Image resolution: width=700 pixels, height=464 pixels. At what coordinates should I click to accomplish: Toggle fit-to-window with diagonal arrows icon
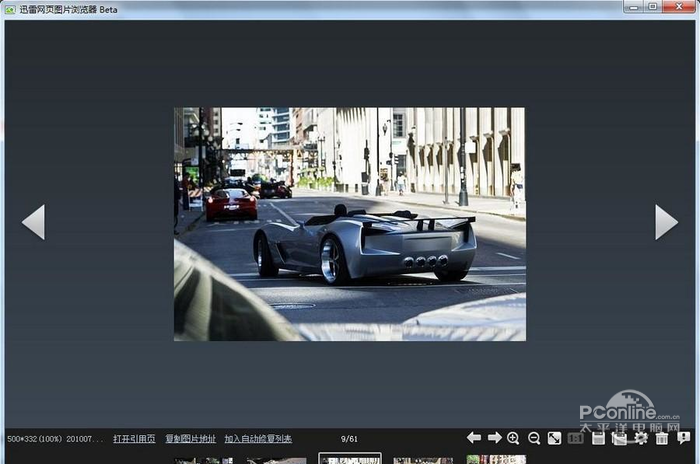coord(554,438)
